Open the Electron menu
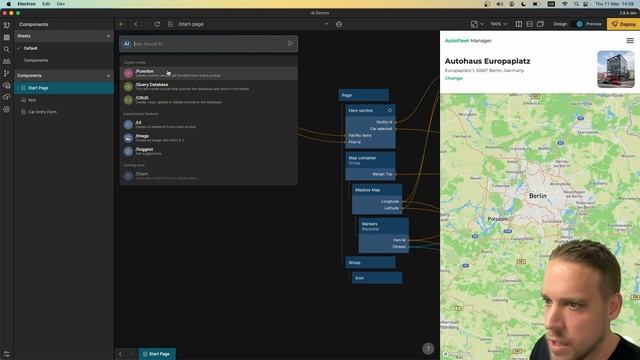The width and height of the screenshot is (640, 360). pyautogui.click(x=27, y=4)
